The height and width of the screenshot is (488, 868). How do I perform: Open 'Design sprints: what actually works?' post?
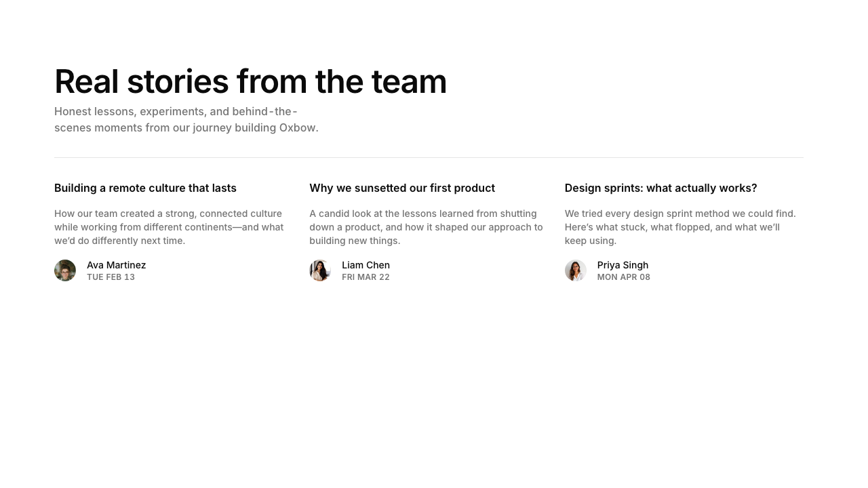(x=660, y=188)
